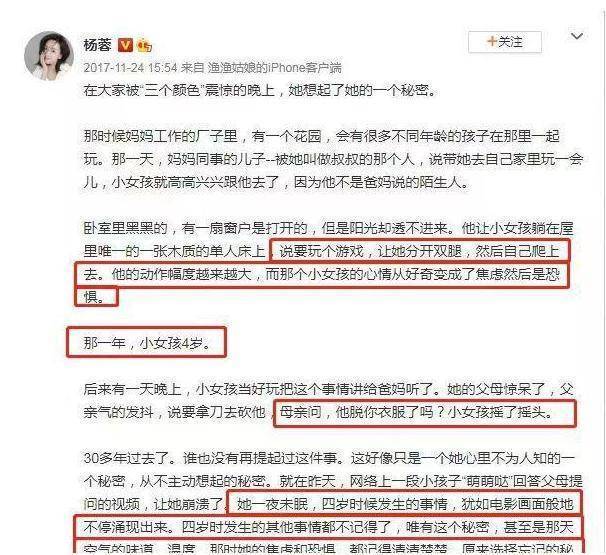606x555 pixels.
Task: Click the small red box containing 惧。
Action: 96,296
